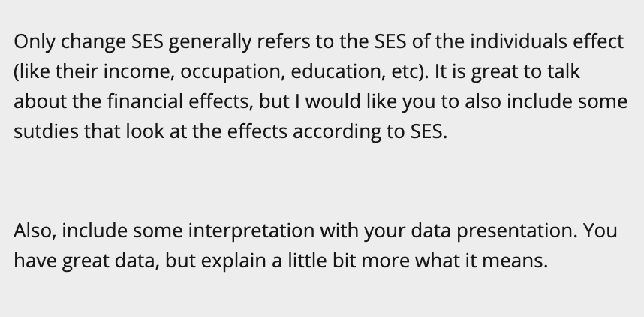Click the misspelled word "sutdies"
The height and width of the screenshot is (317, 644).
42,132
